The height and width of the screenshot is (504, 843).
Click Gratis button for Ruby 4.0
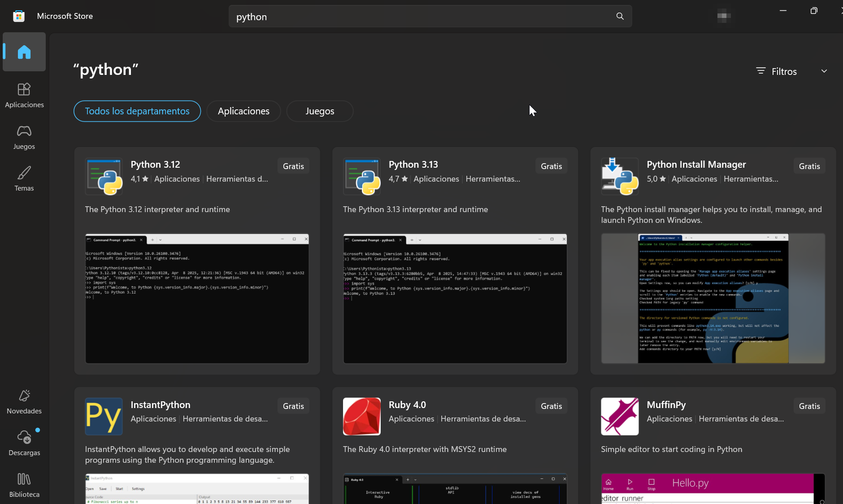pyautogui.click(x=551, y=406)
